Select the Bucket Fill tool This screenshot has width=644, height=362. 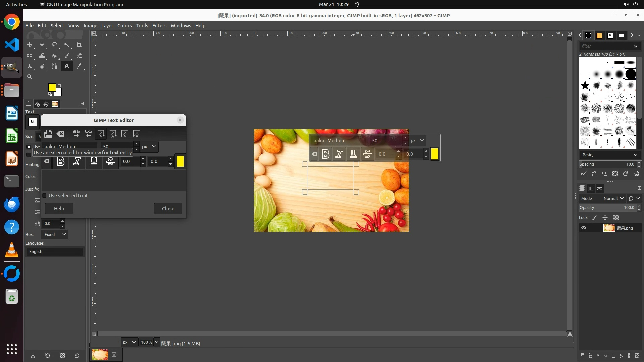54,56
